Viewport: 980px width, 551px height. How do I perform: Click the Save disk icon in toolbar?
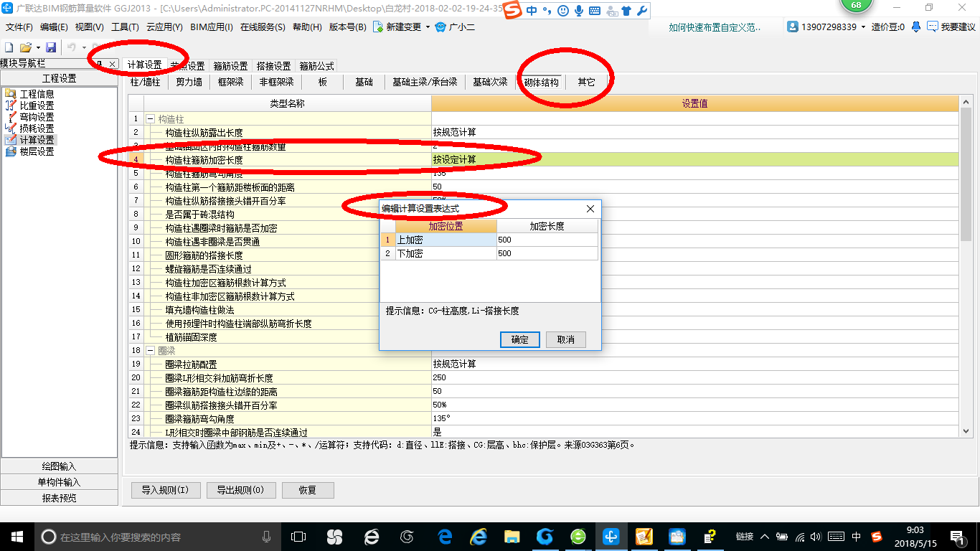(51, 47)
